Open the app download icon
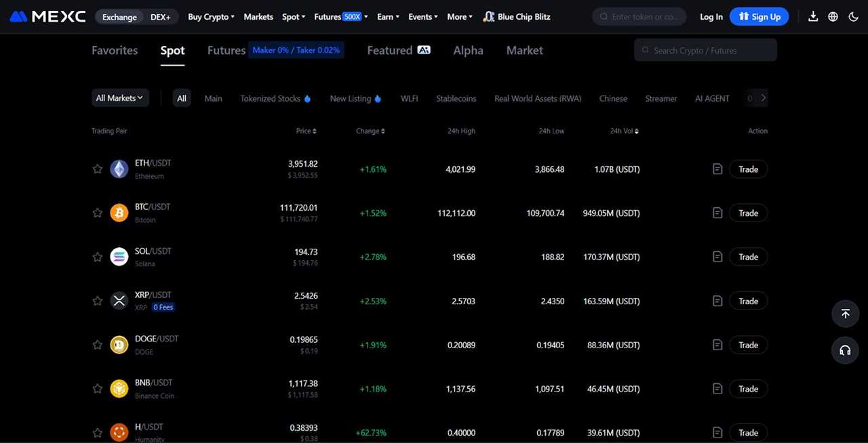This screenshot has height=443, width=868. pos(812,16)
